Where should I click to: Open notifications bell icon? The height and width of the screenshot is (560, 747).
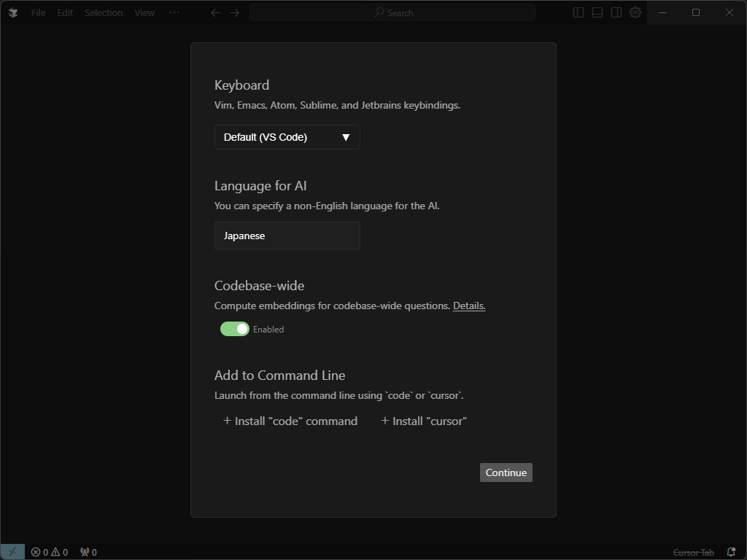pyautogui.click(x=731, y=553)
